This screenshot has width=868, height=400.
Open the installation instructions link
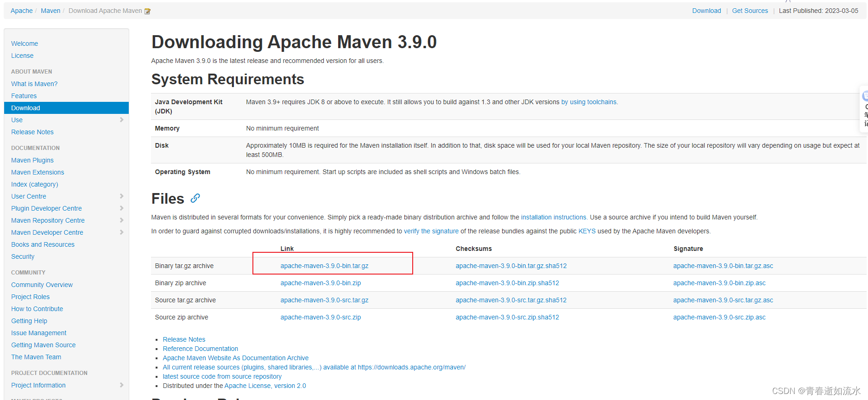click(554, 217)
